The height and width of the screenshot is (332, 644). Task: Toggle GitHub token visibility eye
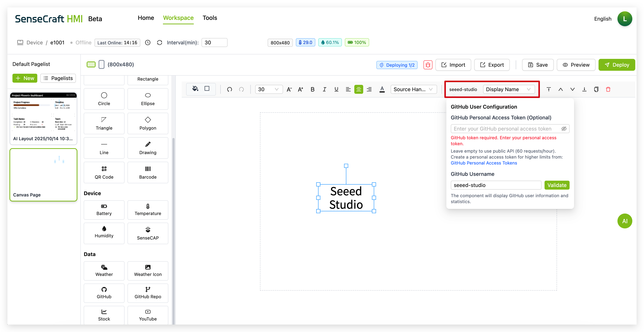tap(564, 129)
